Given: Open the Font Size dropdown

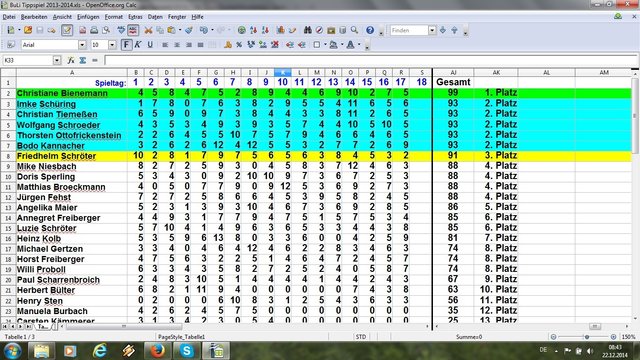Looking at the screenshot, I should pyautogui.click(x=112, y=45).
